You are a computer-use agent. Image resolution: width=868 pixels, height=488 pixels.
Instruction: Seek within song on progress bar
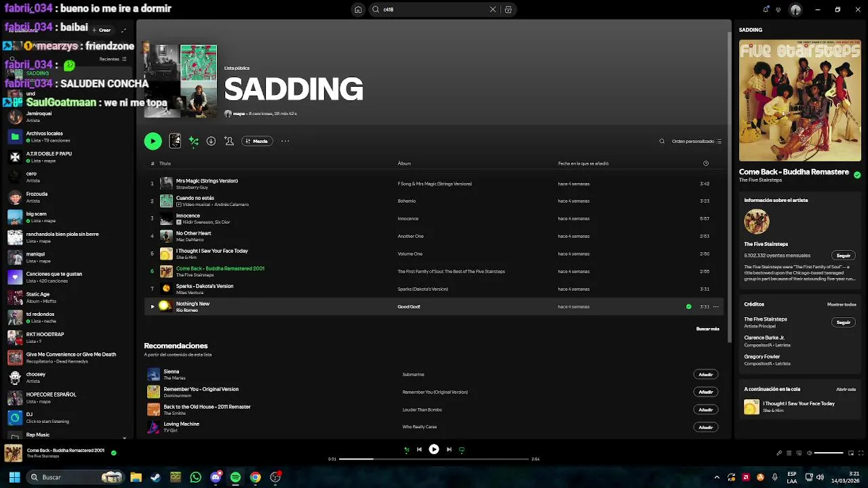point(434,459)
